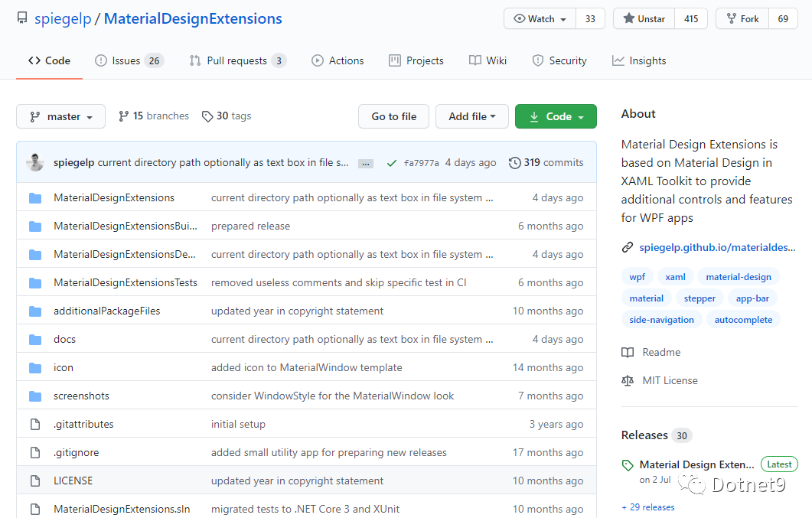The width and height of the screenshot is (812, 518).
Task: Open the latest Material Design Exten... release
Action: tap(696, 464)
